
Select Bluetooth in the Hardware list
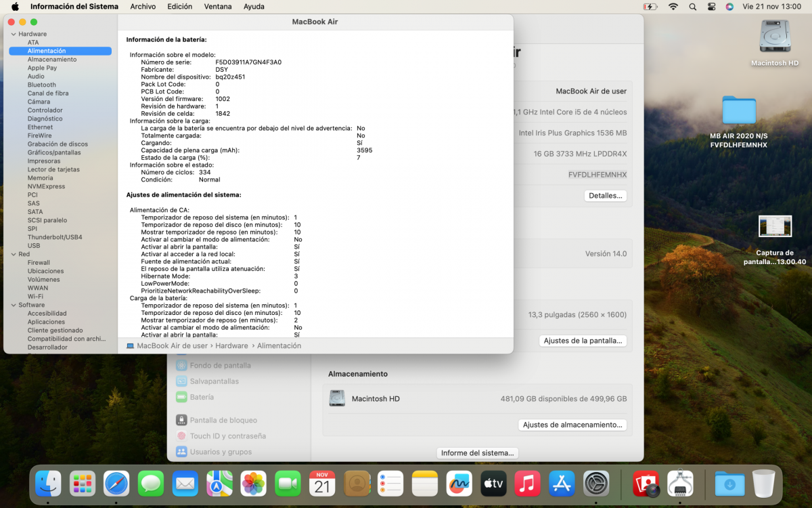point(42,85)
